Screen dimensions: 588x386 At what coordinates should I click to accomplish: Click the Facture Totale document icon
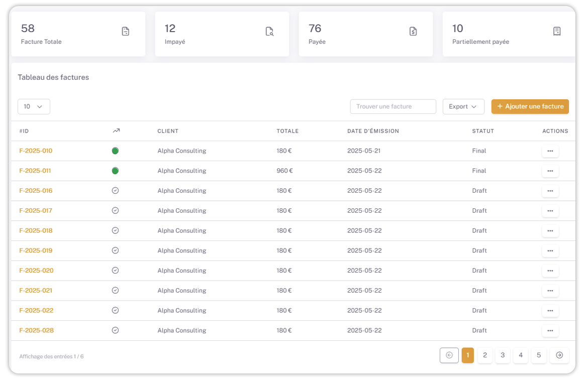click(x=126, y=32)
